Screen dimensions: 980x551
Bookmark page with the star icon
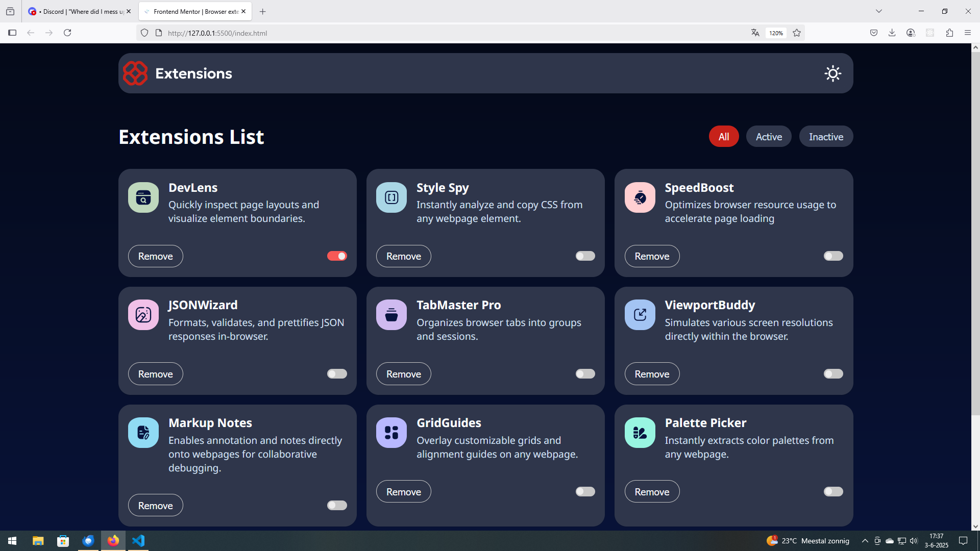(x=797, y=33)
